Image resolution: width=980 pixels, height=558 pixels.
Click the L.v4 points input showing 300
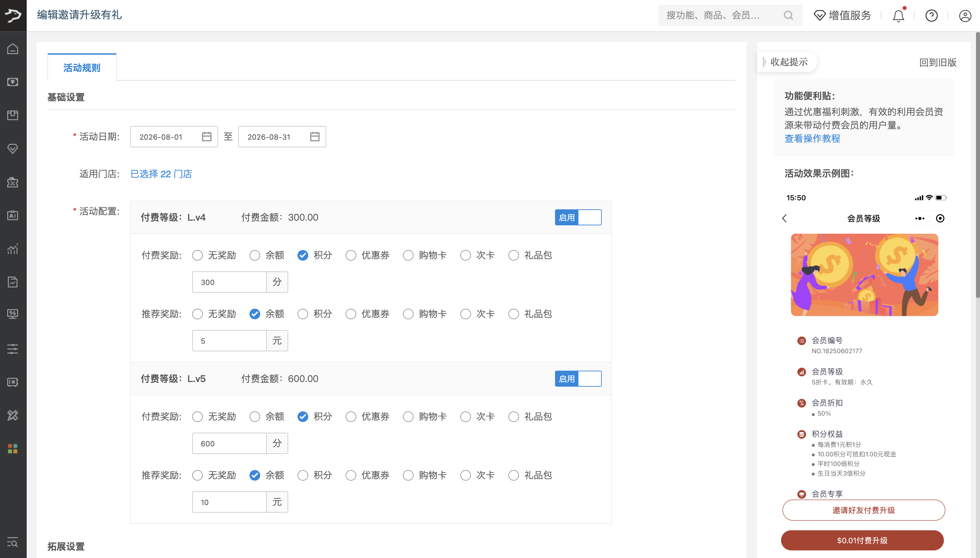pos(229,282)
